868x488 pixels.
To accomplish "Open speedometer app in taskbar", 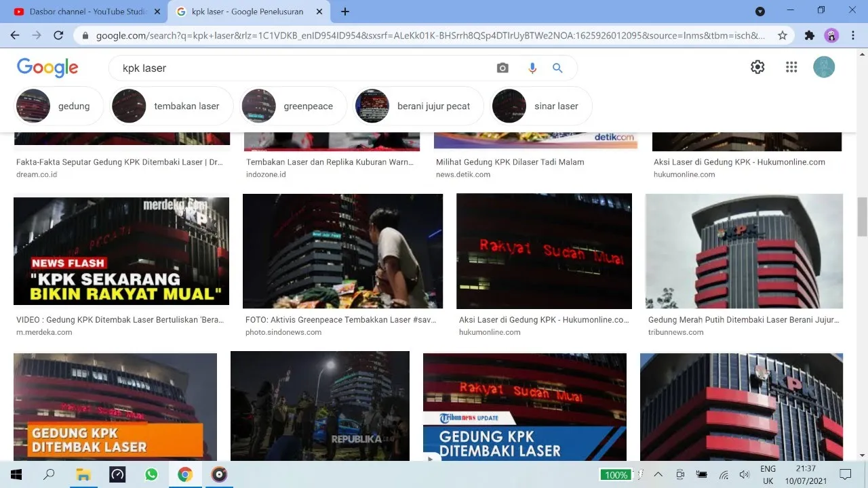I will click(x=117, y=474).
